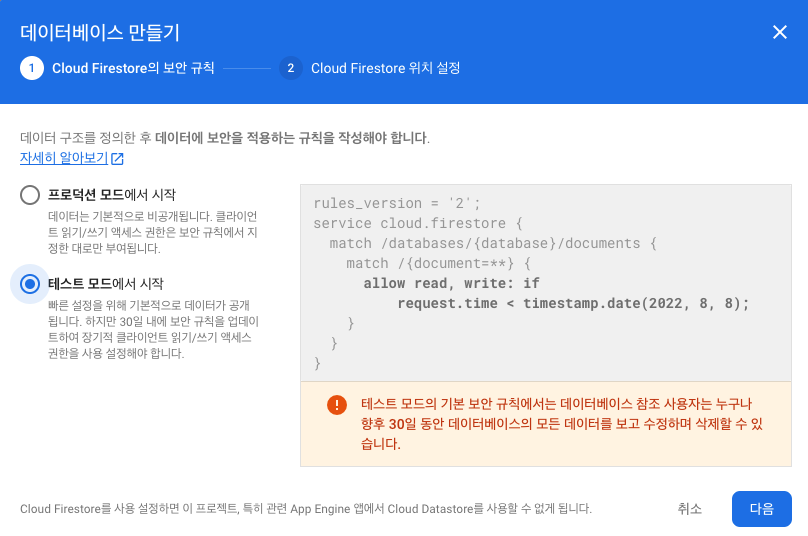
Task: Click the external link icon beside 자세히 알아보기
Action: (x=117, y=158)
